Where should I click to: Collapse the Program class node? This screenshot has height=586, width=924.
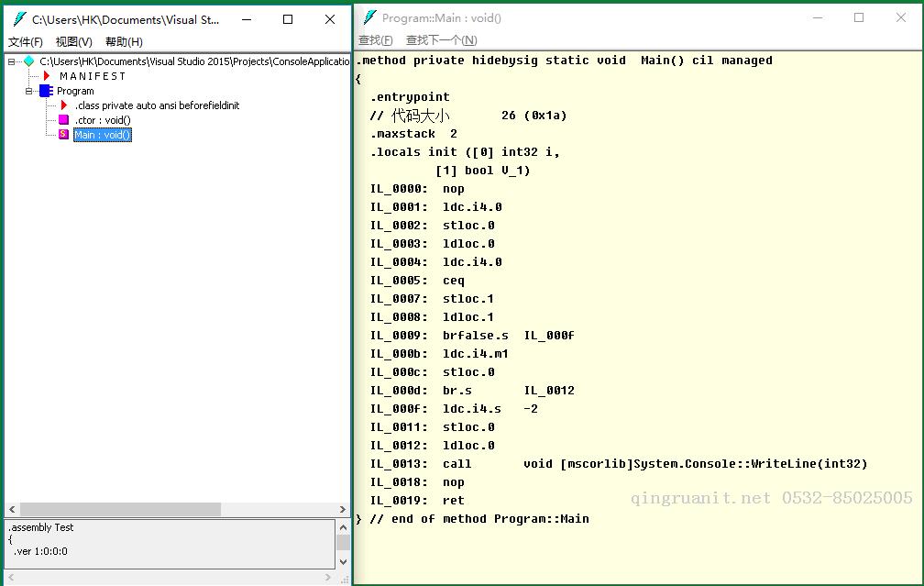pyautogui.click(x=29, y=91)
